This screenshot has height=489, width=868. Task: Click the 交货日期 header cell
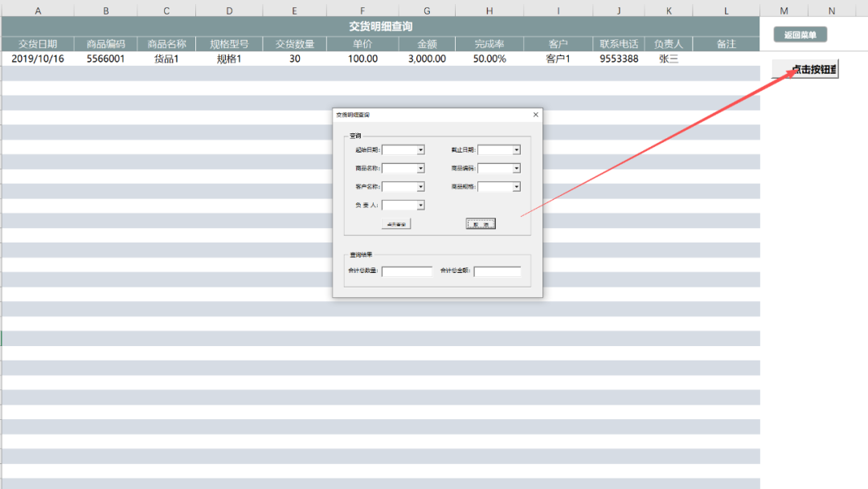pos(38,44)
